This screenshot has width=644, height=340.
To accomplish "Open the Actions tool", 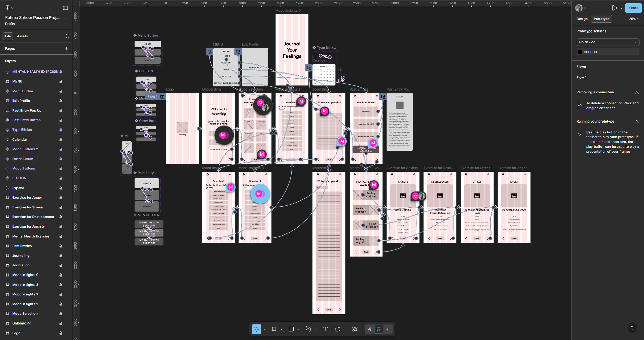I will coord(355,329).
